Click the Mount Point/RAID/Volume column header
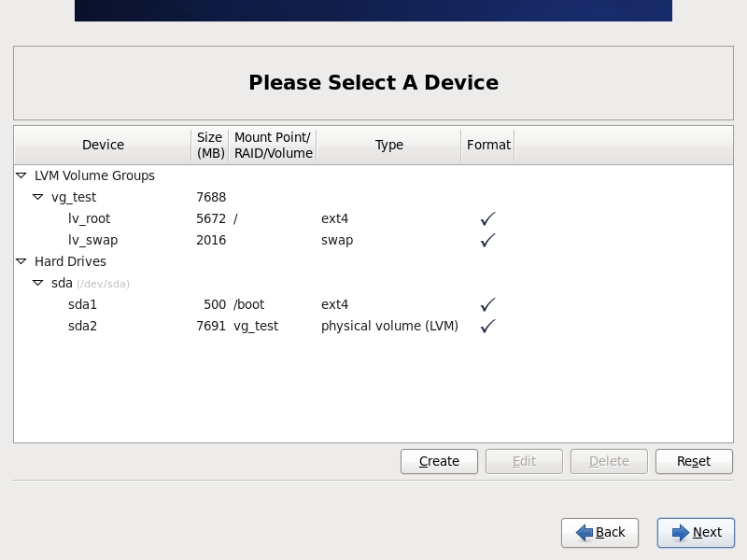This screenshot has width=747, height=560. pos(273,145)
